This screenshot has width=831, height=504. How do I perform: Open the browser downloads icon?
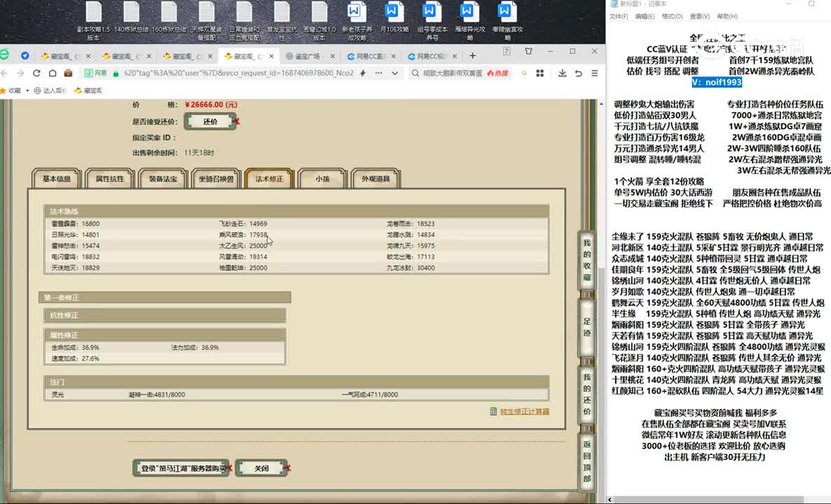[563, 73]
